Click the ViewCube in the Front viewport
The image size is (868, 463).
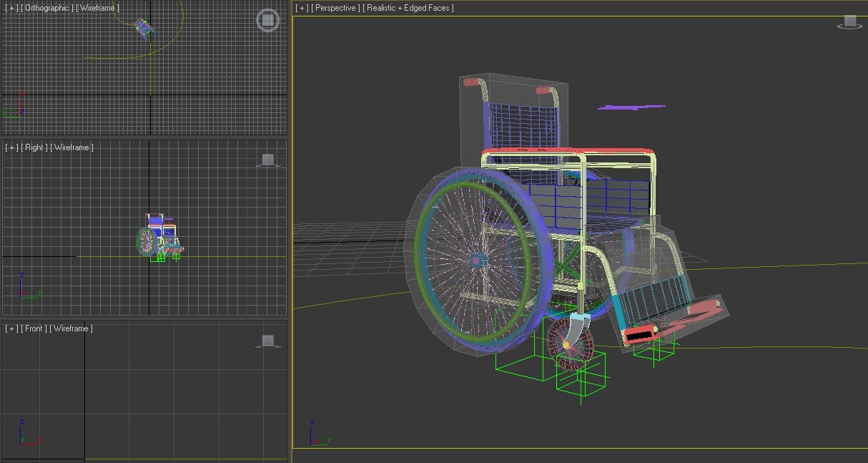tap(268, 341)
